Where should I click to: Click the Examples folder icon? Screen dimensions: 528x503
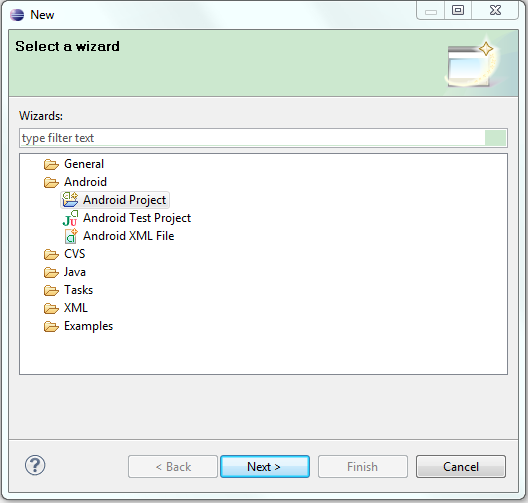coord(51,326)
